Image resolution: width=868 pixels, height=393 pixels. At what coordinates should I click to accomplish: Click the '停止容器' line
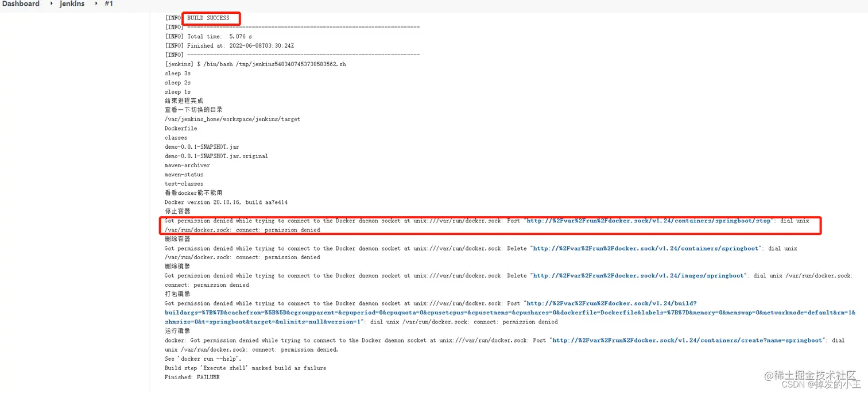click(x=177, y=211)
